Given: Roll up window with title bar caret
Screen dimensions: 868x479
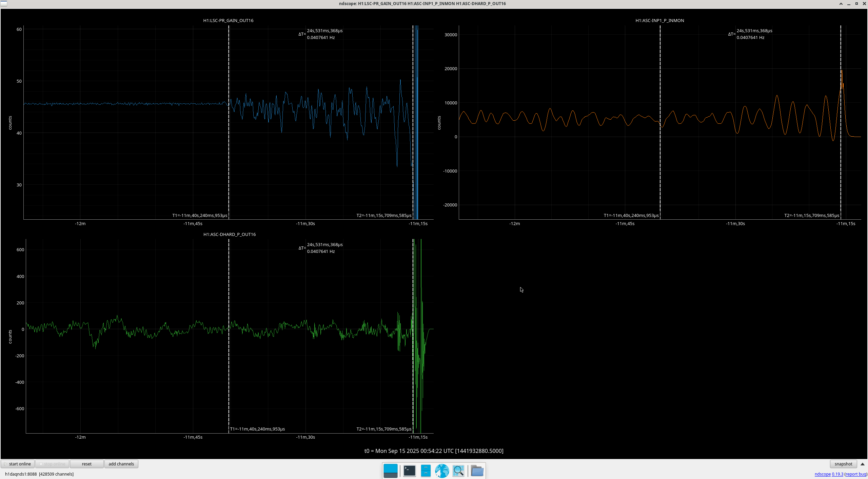Looking at the screenshot, I should click(841, 4).
